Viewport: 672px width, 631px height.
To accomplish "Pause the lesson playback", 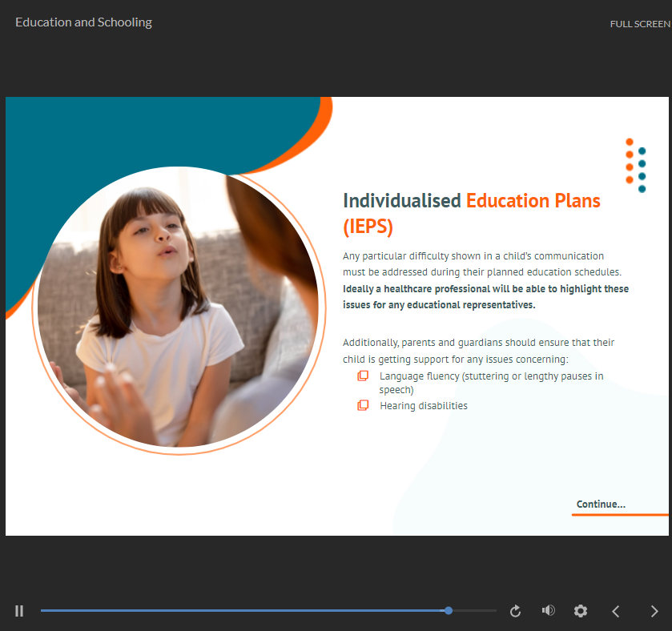I will point(19,611).
